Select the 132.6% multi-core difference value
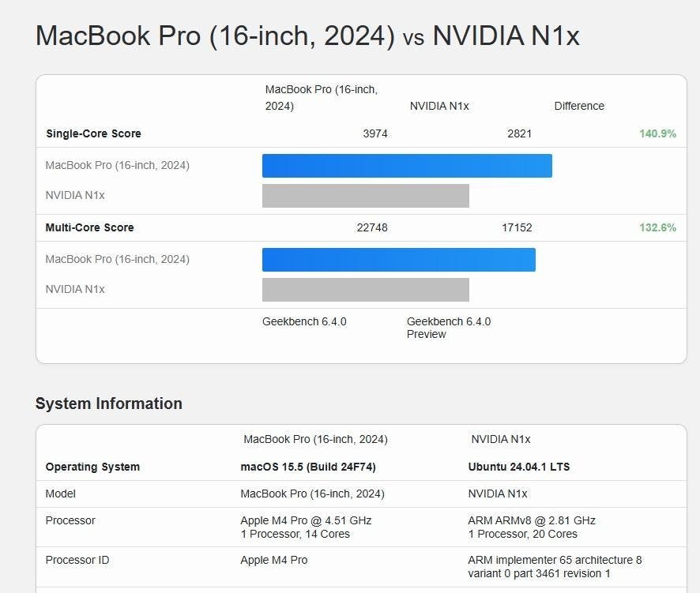Screen dimensions: 700x593 coord(657,227)
